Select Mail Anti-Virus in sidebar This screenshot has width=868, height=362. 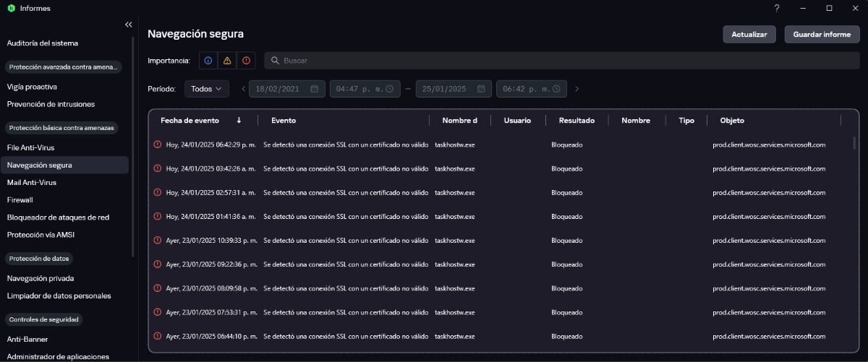pos(31,183)
